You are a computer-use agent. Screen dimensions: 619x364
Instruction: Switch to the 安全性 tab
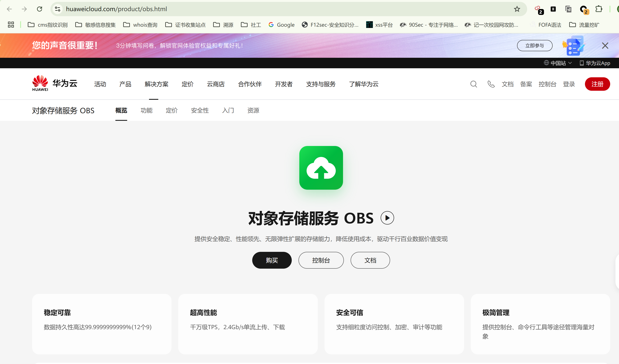point(200,110)
